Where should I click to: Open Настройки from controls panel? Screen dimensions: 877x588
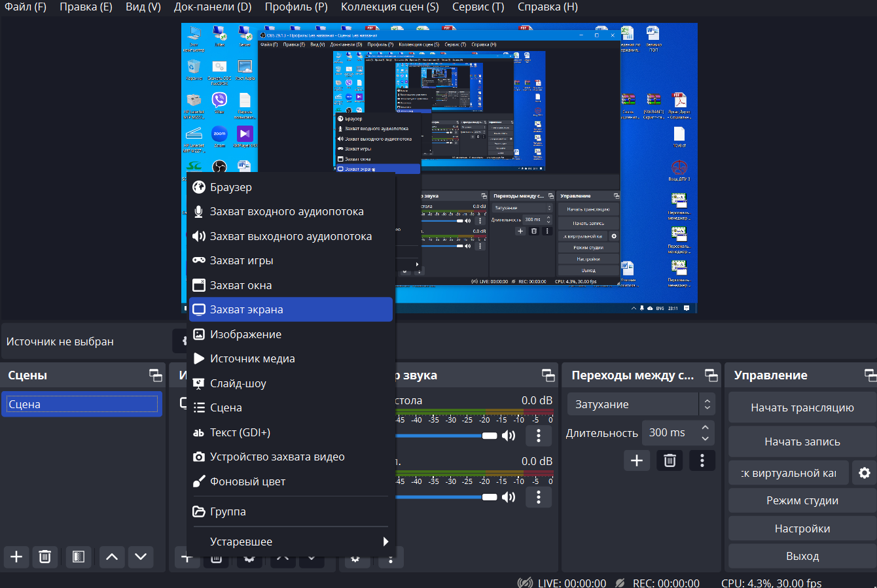click(802, 528)
